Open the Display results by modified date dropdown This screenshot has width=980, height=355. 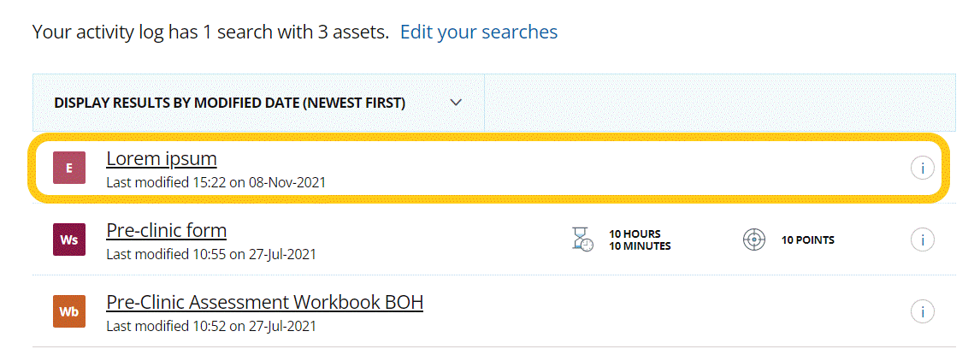[259, 103]
